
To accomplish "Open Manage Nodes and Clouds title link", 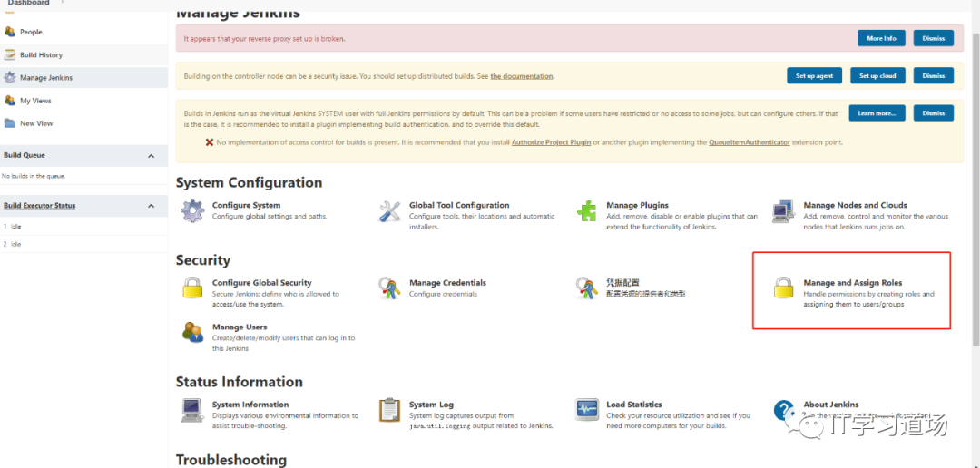I will 855,205.
